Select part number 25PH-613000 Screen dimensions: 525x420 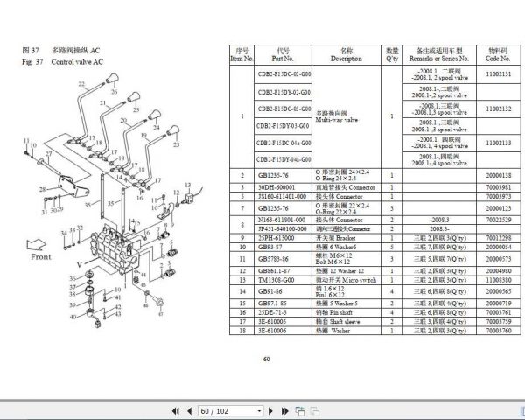tap(276, 238)
